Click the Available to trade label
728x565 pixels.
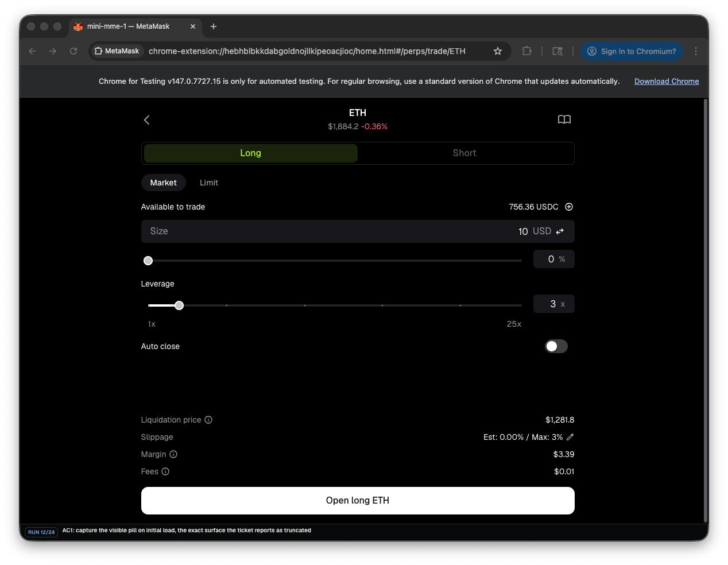[173, 207]
